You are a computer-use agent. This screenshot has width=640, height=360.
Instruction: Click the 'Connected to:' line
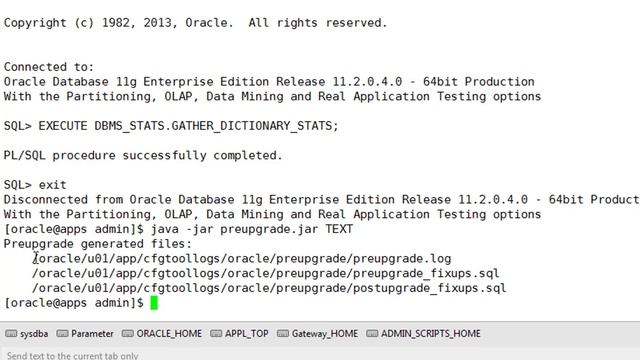pyautogui.click(x=49, y=67)
